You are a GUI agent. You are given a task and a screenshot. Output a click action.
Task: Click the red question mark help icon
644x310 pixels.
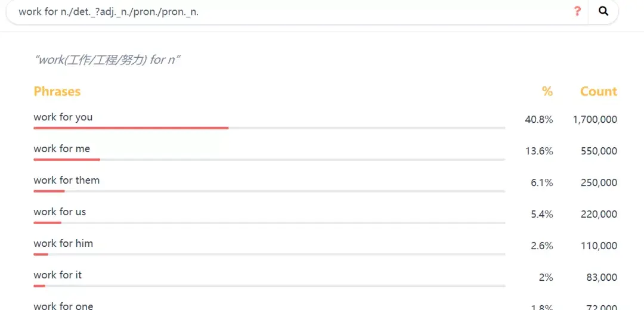point(577,11)
